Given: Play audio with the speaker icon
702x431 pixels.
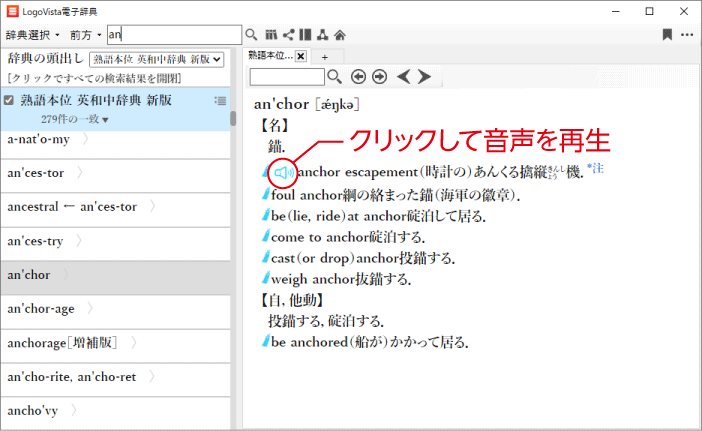Looking at the screenshot, I should (x=284, y=173).
